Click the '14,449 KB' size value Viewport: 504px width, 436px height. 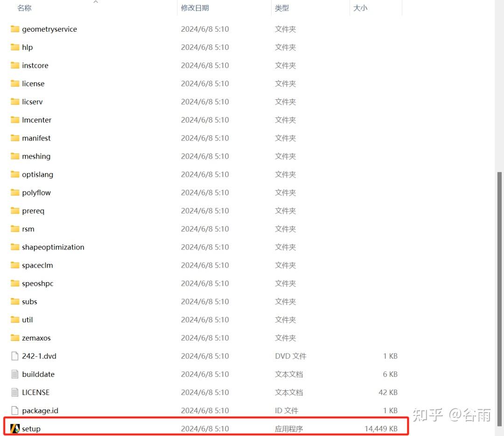click(x=381, y=429)
